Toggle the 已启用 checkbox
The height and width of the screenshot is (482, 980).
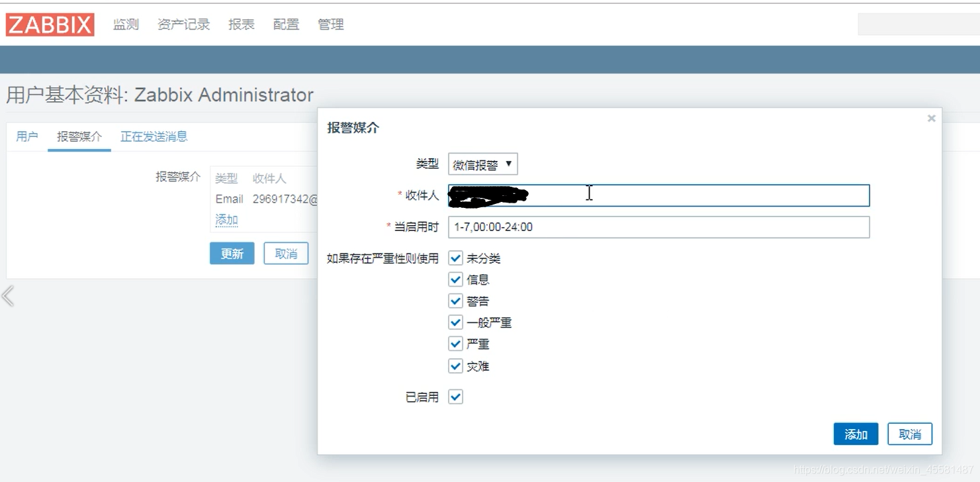tap(455, 397)
